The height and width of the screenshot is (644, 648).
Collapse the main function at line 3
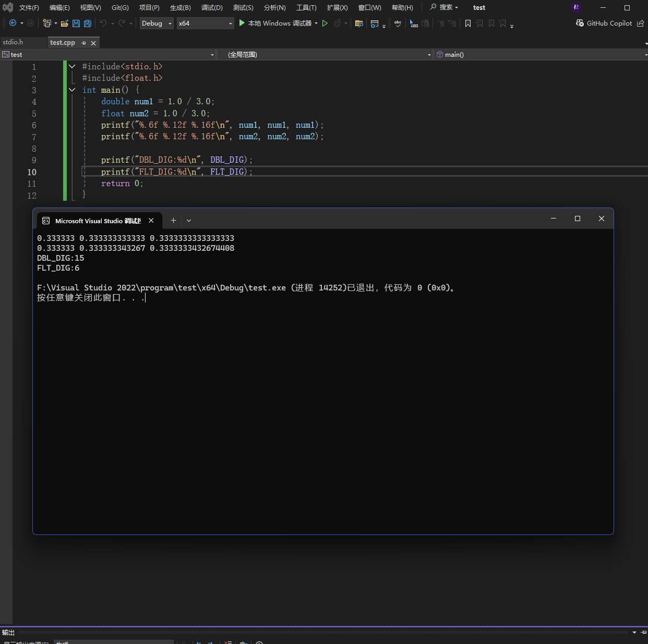72,90
